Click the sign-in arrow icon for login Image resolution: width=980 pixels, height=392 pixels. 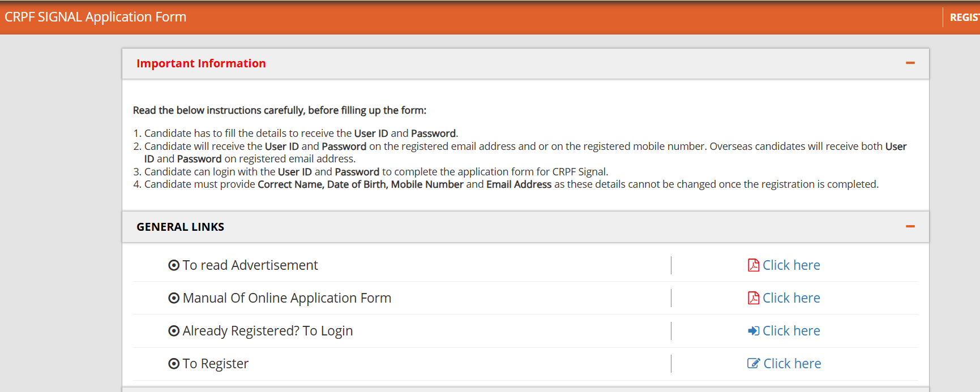753,331
